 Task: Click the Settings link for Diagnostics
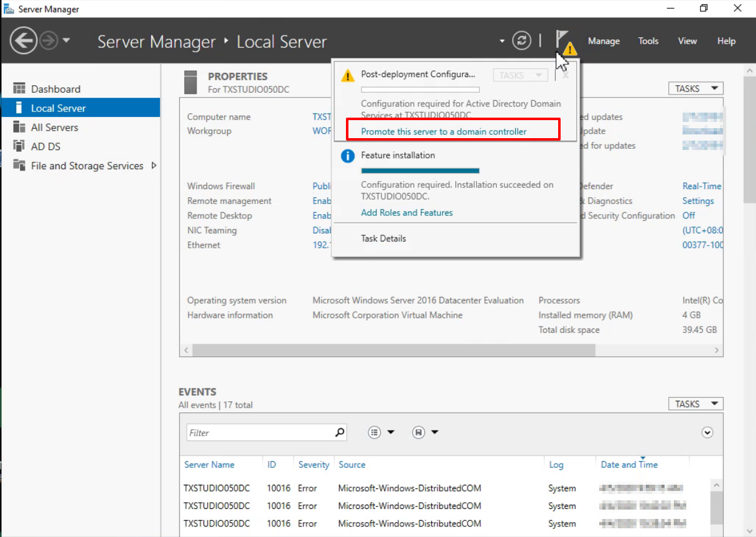coord(698,201)
